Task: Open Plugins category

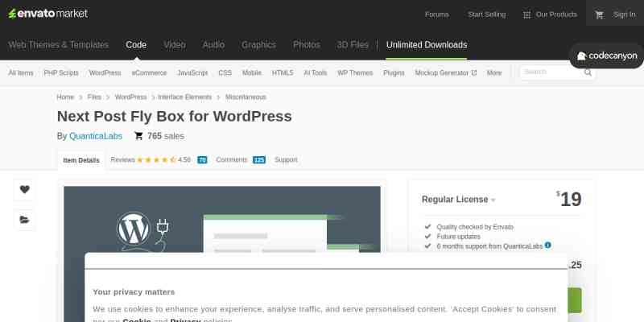Action: click(x=394, y=72)
